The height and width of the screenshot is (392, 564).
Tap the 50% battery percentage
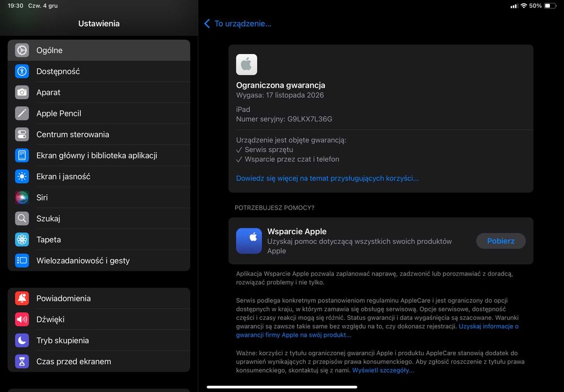click(535, 6)
